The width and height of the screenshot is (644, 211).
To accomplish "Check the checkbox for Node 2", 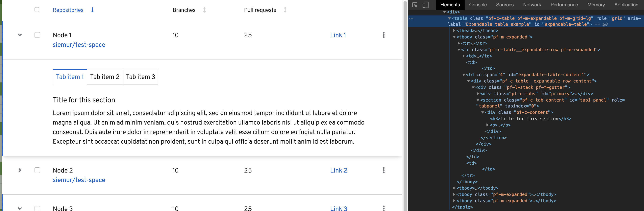I will 37,170.
